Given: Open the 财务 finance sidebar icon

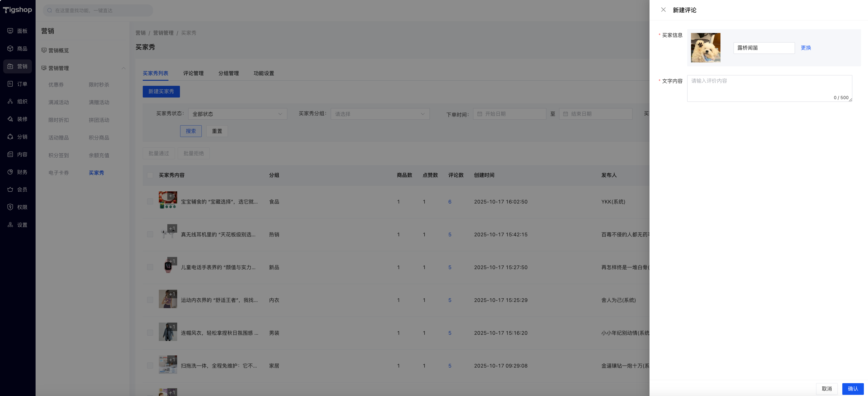Looking at the screenshot, I should 11,172.
